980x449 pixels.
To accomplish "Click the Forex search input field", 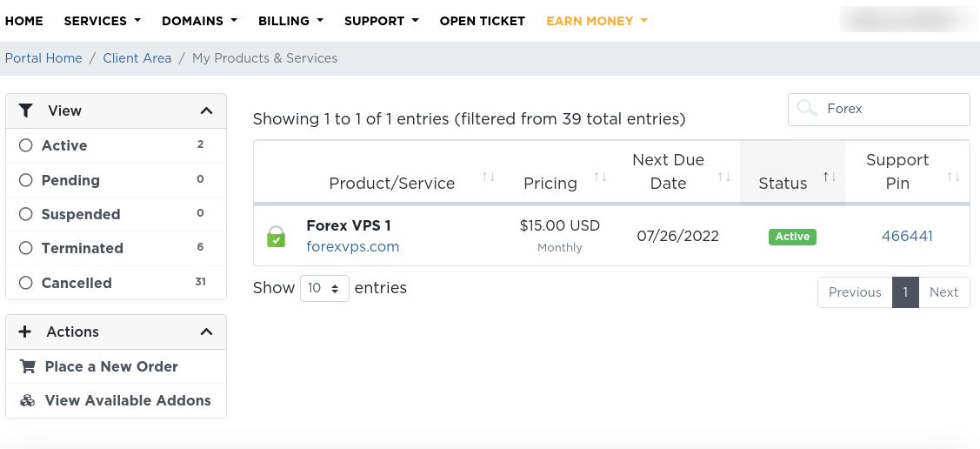I will pyautogui.click(x=879, y=110).
